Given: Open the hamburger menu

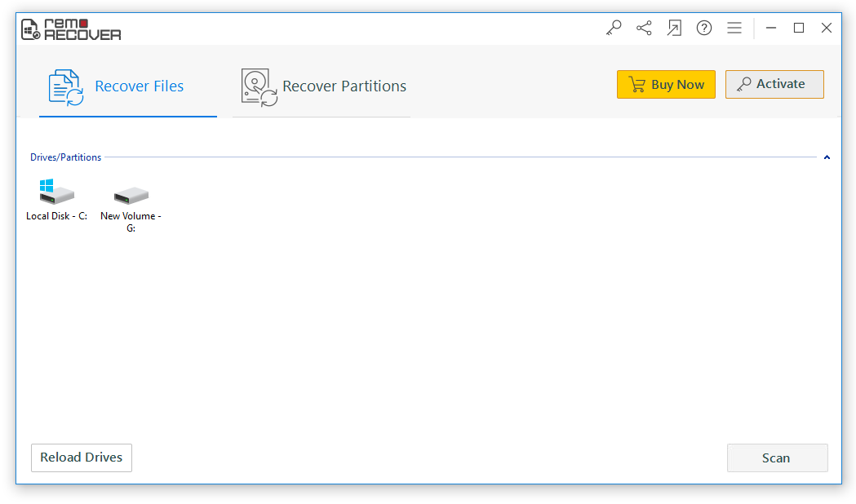Looking at the screenshot, I should (734, 28).
